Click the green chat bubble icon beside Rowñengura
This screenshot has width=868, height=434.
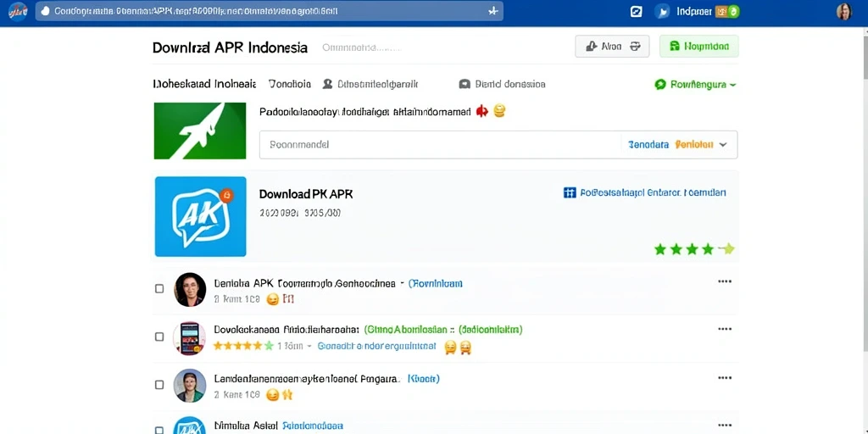(x=659, y=85)
